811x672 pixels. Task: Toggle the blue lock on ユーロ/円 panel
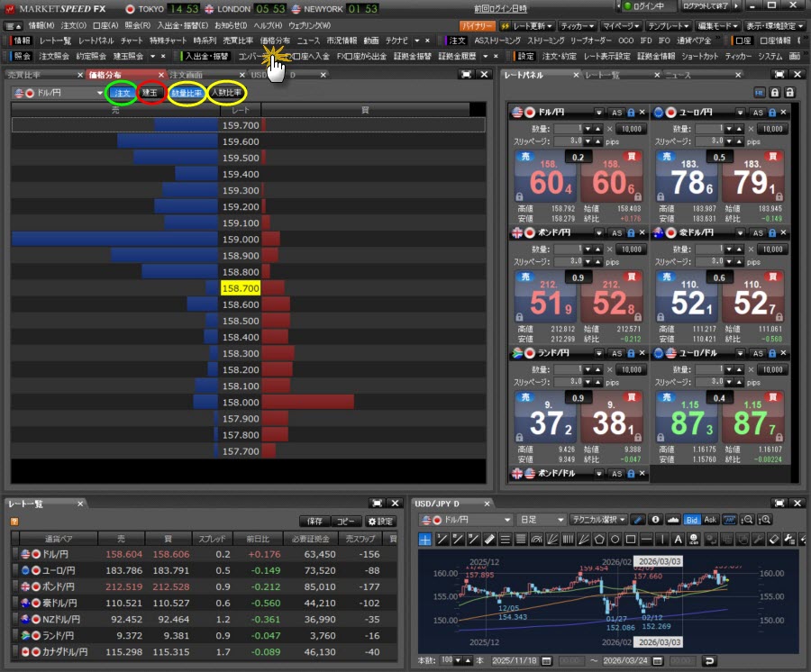click(773, 112)
